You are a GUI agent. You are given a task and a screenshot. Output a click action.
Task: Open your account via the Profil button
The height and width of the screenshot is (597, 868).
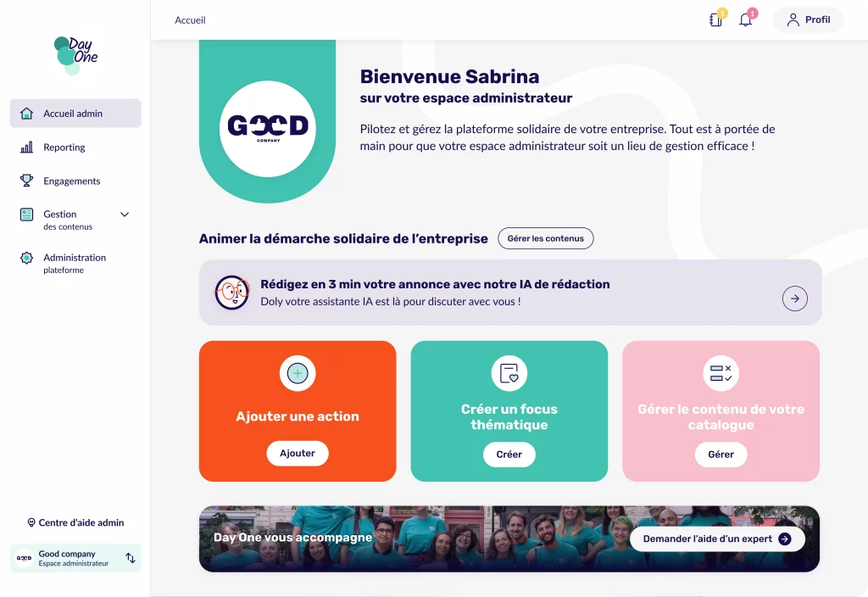click(807, 20)
